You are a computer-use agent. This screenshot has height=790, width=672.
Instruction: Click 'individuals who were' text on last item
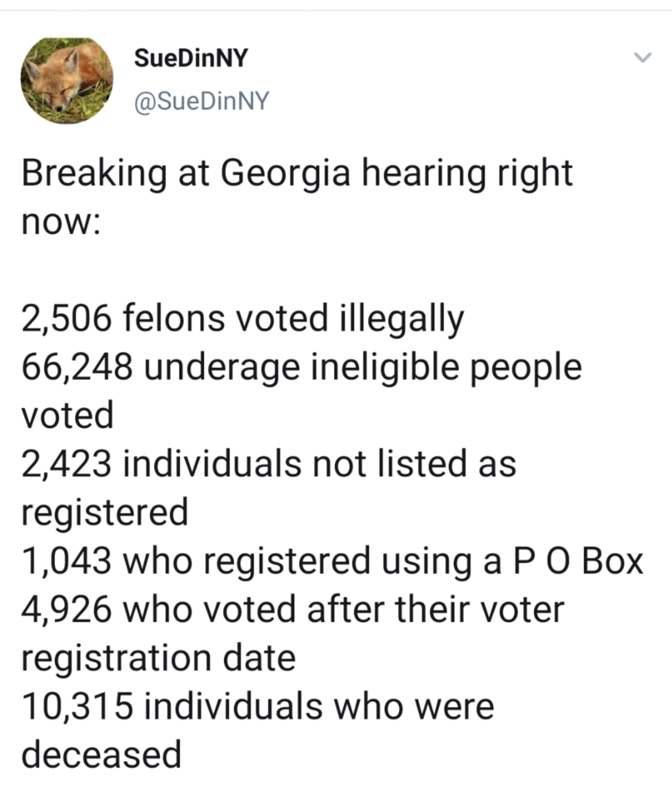coord(319,706)
